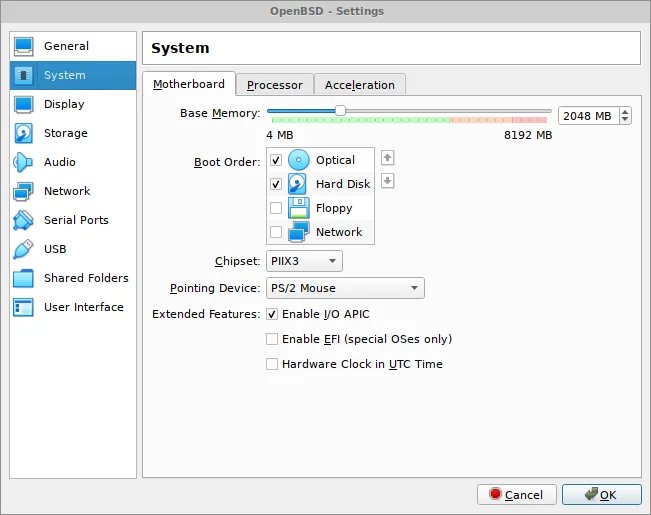Expand the Chipset PIIX3 dropdown
This screenshot has width=651, height=515.
(x=305, y=261)
